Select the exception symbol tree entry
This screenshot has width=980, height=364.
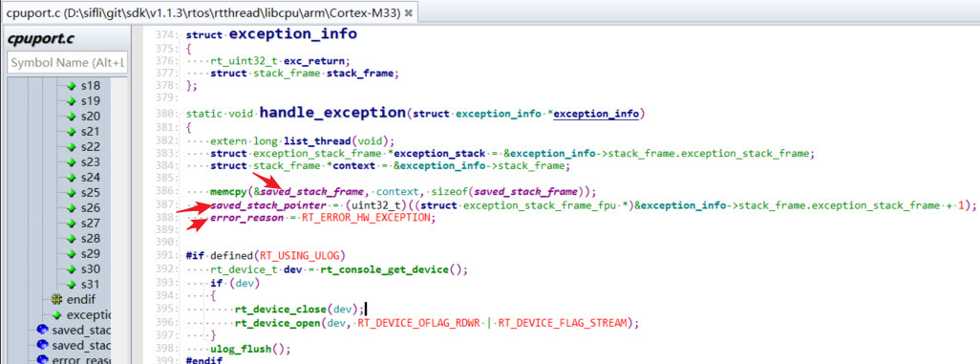[88, 314]
